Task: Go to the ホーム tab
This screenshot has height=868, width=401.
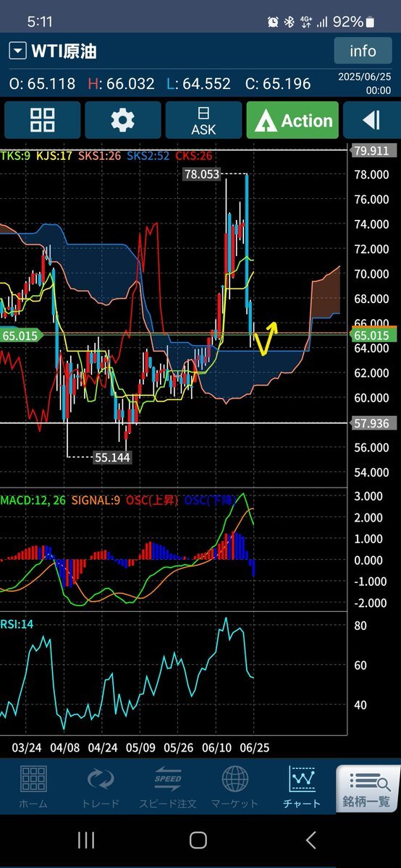Action: tap(33, 787)
